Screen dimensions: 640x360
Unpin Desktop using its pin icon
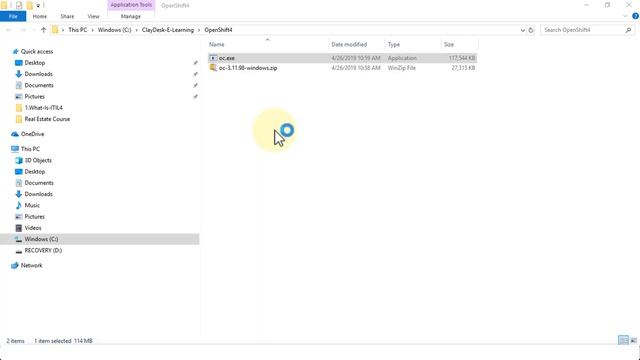(196, 63)
